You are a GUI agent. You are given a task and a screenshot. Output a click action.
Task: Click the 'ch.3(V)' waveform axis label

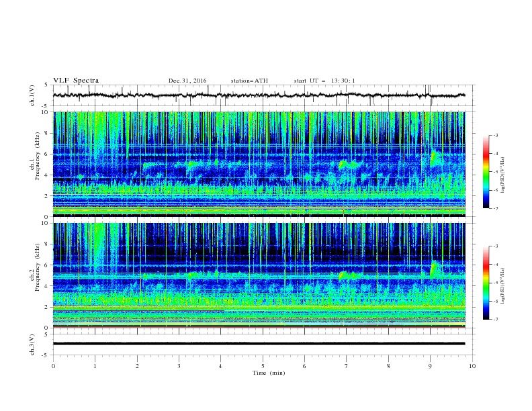tap(32, 345)
